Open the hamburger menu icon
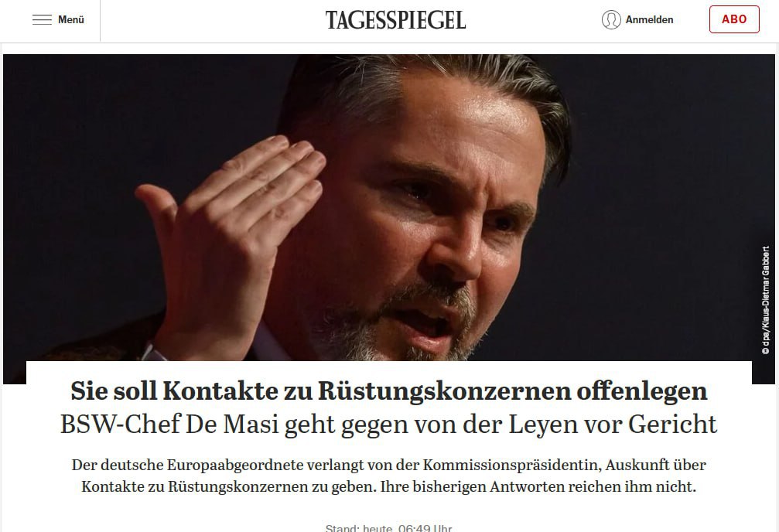The image size is (779, 532). [42, 20]
